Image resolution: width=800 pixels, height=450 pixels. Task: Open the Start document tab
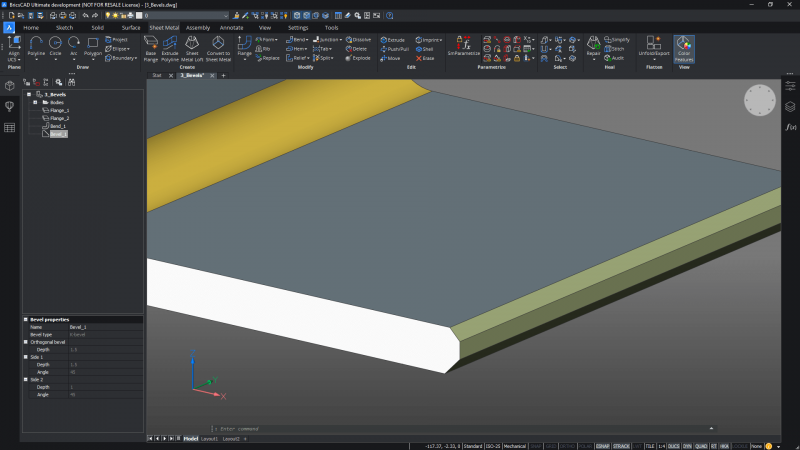pos(157,75)
